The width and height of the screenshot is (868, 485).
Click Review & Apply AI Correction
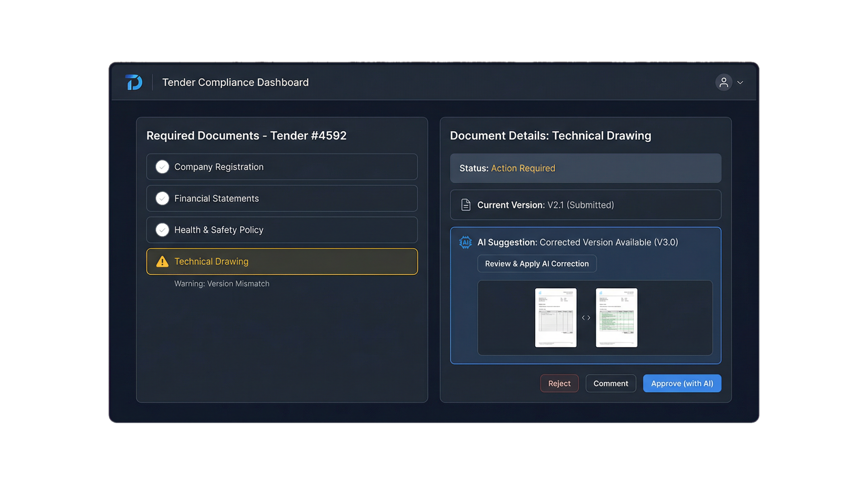537,263
